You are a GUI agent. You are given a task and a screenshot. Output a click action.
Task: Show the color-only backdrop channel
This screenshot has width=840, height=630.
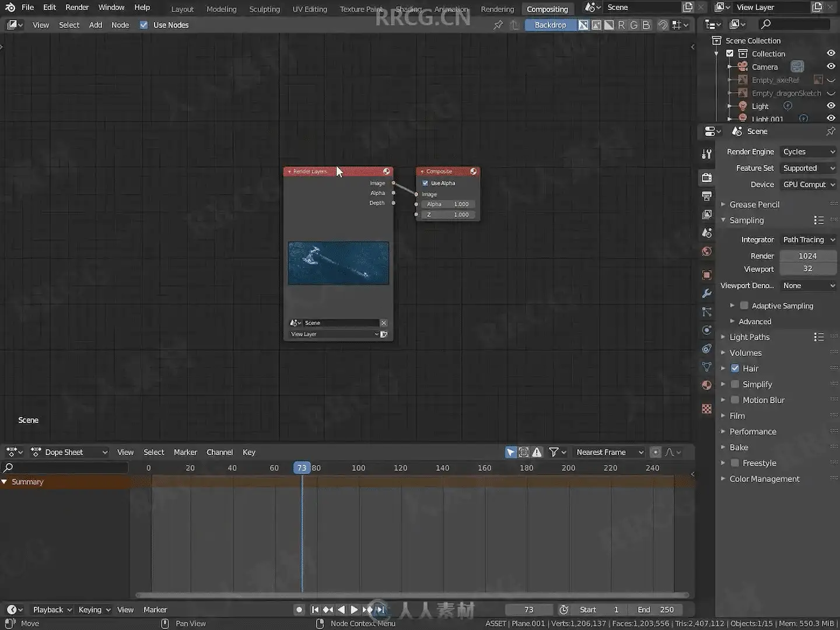(x=596, y=25)
